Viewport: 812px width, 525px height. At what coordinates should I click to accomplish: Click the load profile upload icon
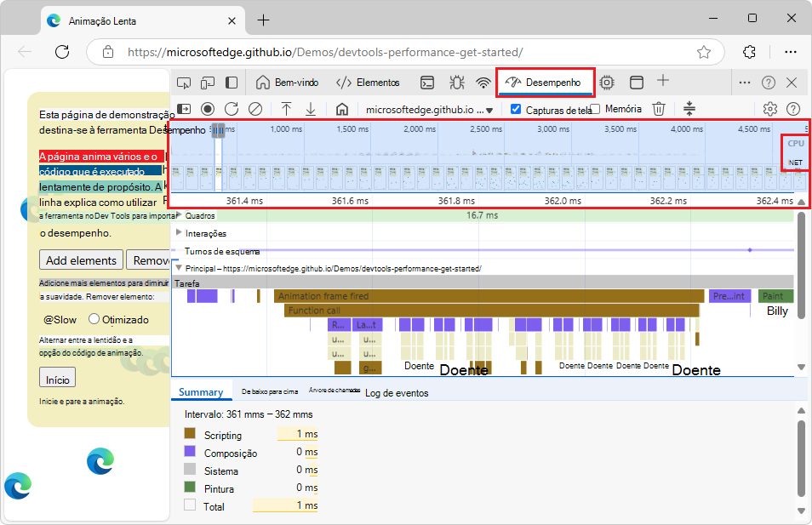[x=287, y=109]
